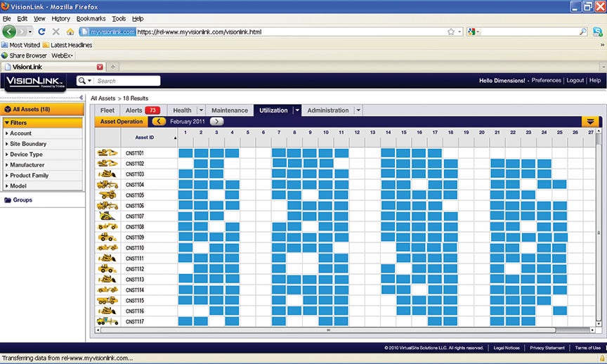
Task: Click the Share Browser toolbar button
Action: pos(24,56)
